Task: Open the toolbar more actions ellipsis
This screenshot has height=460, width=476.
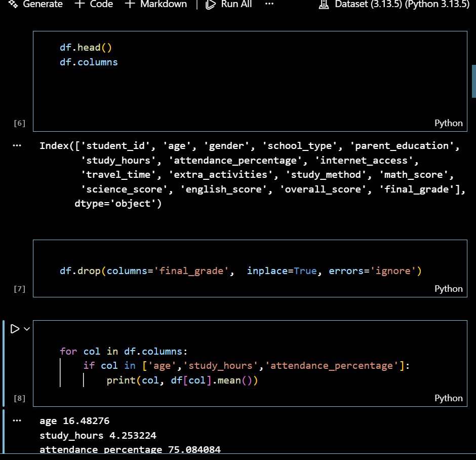Action: 269,4
